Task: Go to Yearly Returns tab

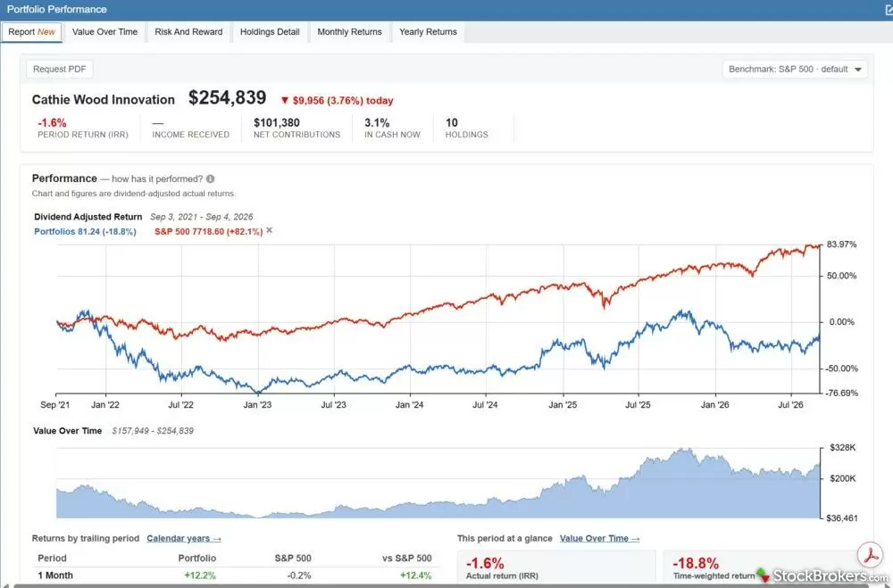Action: pyautogui.click(x=428, y=32)
